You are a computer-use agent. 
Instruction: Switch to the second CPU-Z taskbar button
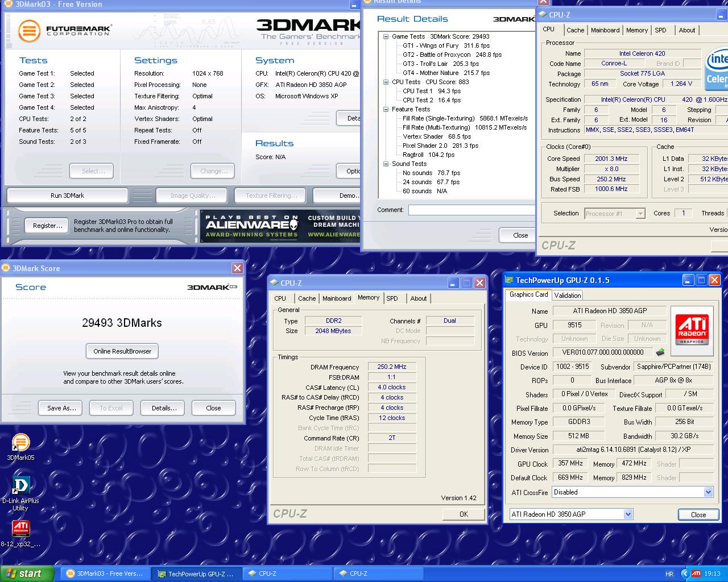[378, 574]
